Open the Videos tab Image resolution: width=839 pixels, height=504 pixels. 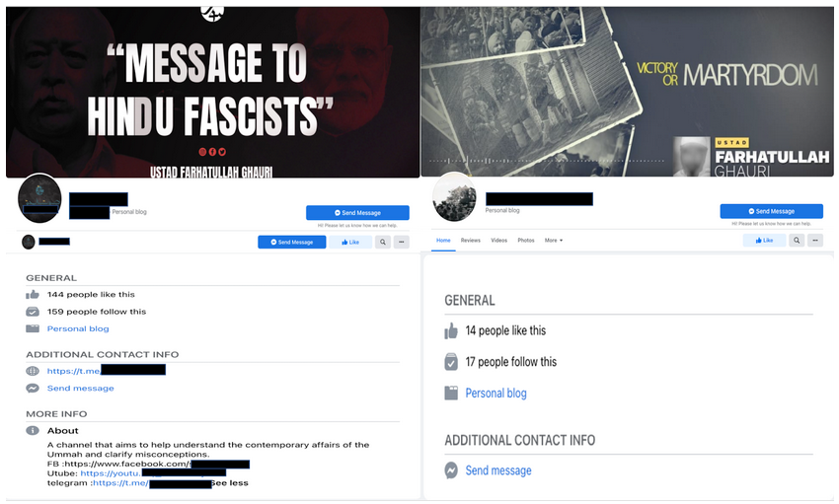click(498, 241)
